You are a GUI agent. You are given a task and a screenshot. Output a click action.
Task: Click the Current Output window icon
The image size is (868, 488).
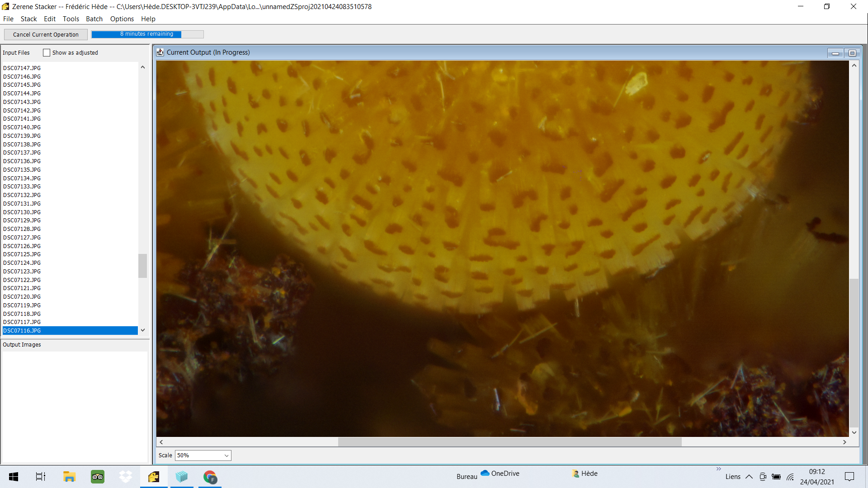[160, 52]
